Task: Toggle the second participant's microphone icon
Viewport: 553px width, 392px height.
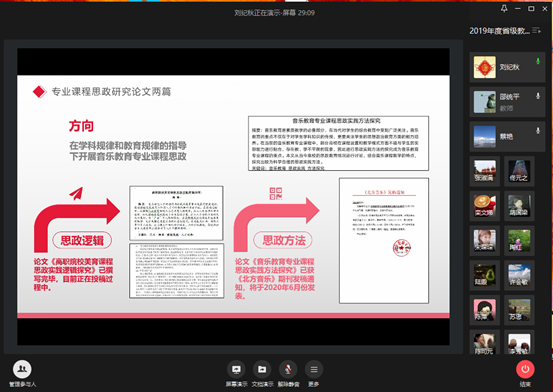Action: [538, 96]
